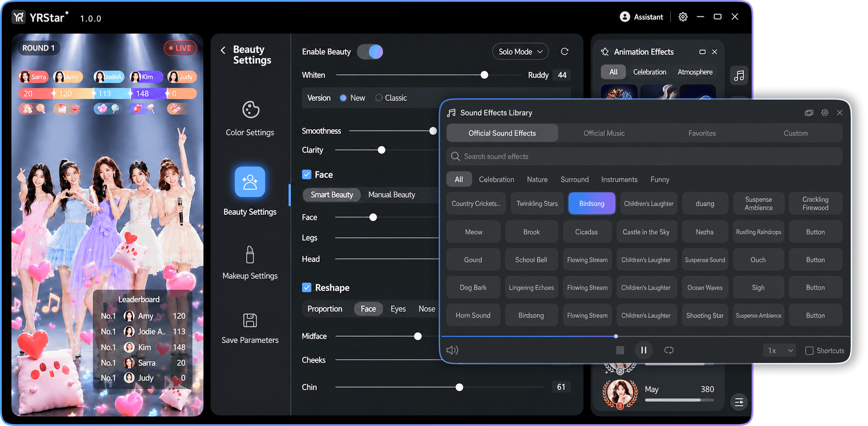This screenshot has height=426, width=868.
Task: Adjust the Chin slider handle
Action: coord(459,387)
